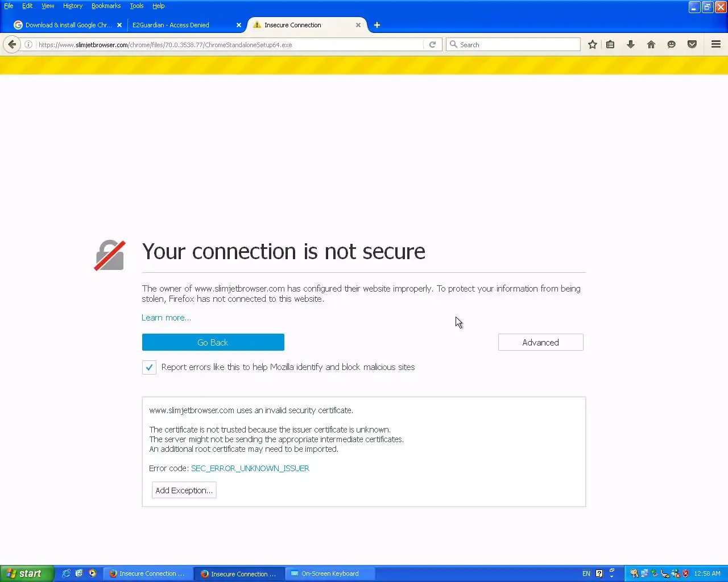Click the safely remove hardware tray icon

point(655,573)
